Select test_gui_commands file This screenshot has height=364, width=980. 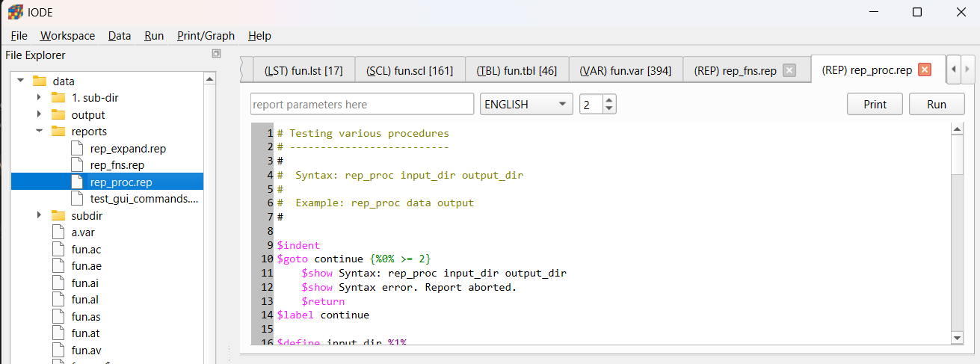[144, 198]
